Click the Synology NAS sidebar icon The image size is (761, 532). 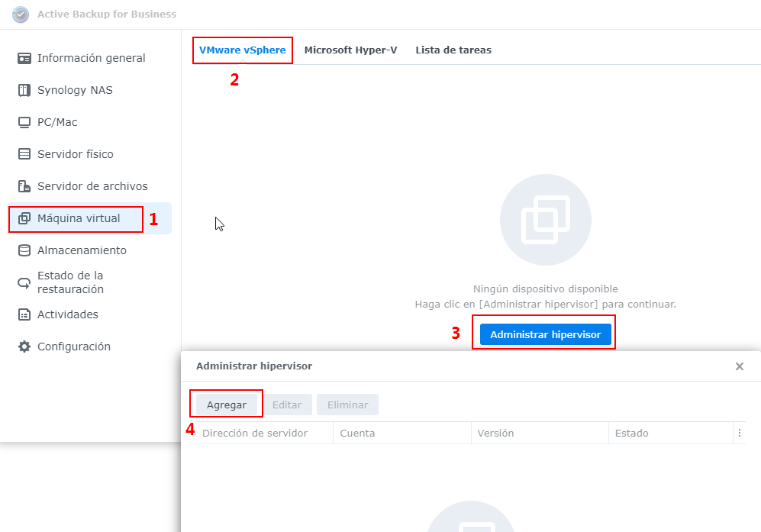pyautogui.click(x=24, y=90)
